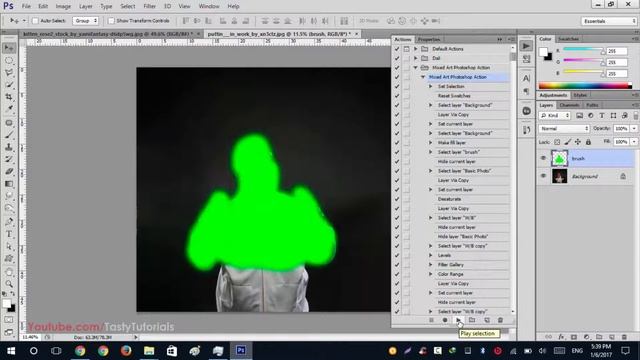640x360 pixels.
Task: Toggle checkmark for Desaturate step
Action: click(397, 199)
